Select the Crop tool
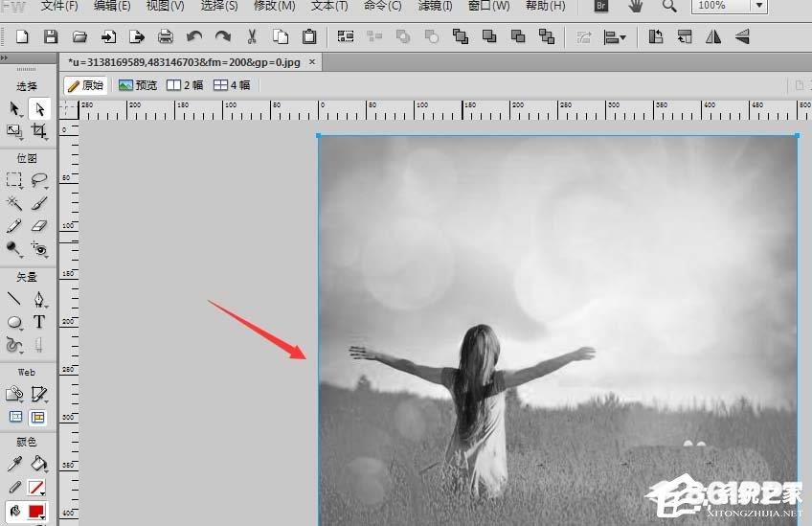Screen dimensions: 812x526 39,130
